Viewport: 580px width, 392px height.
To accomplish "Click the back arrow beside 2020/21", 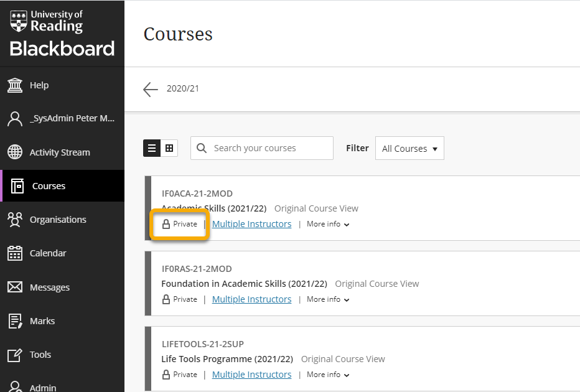I will tap(150, 89).
